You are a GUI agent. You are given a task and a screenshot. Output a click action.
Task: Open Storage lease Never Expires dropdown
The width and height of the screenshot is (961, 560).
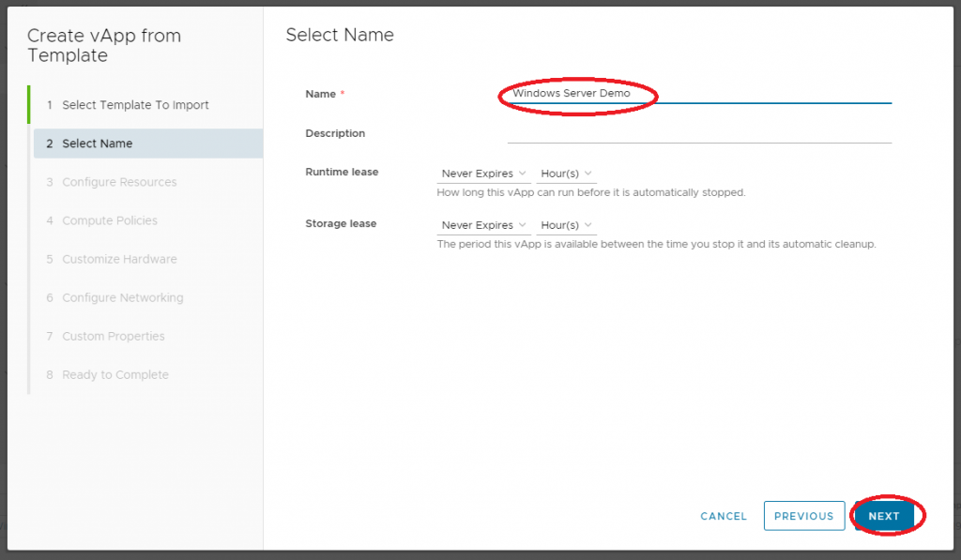483,225
